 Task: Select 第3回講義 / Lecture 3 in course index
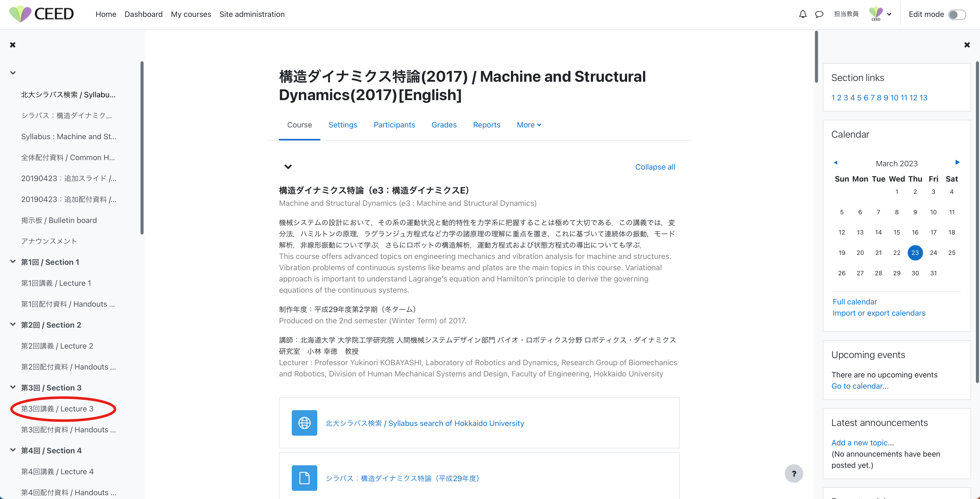click(x=57, y=409)
